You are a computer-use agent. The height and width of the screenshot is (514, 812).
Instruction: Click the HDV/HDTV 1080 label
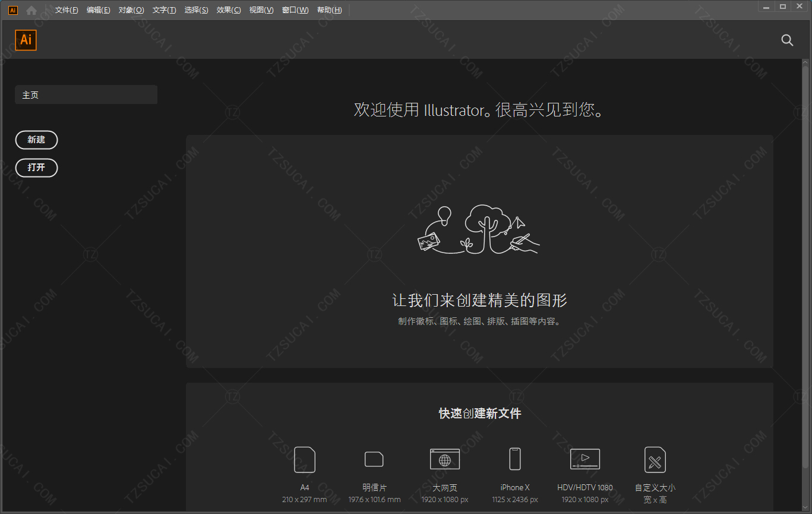585,487
